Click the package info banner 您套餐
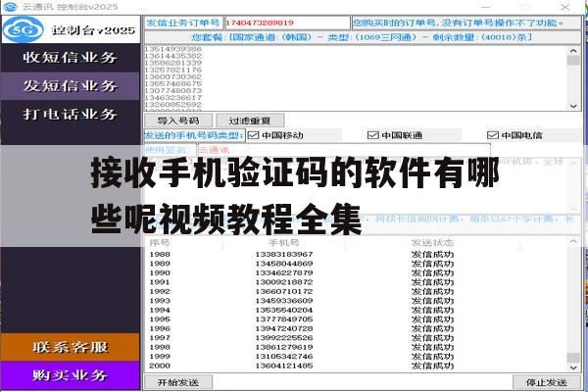Image resolution: width=588 pixels, height=392 pixels. [363, 37]
